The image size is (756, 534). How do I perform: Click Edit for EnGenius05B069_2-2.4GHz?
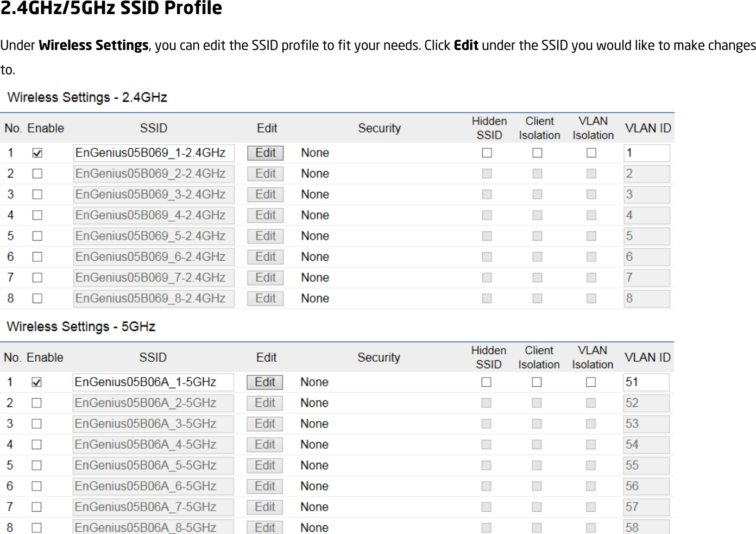pyautogui.click(x=266, y=174)
